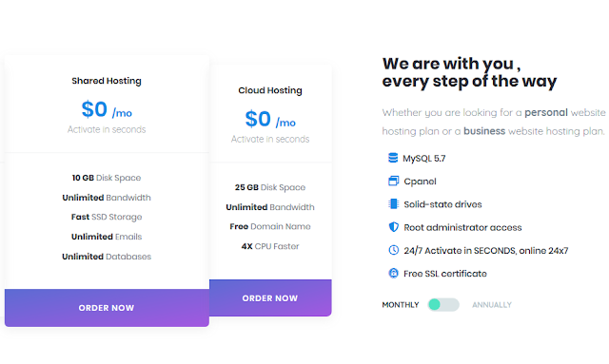This screenshot has width=609, height=364.
Task: Click the Shared Hosting plan title
Action: click(107, 81)
